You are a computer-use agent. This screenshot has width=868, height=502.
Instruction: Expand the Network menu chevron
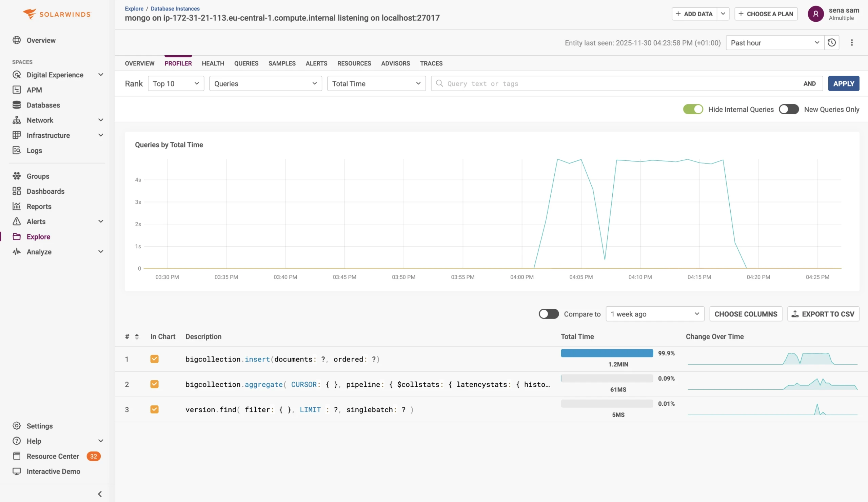pyautogui.click(x=101, y=120)
